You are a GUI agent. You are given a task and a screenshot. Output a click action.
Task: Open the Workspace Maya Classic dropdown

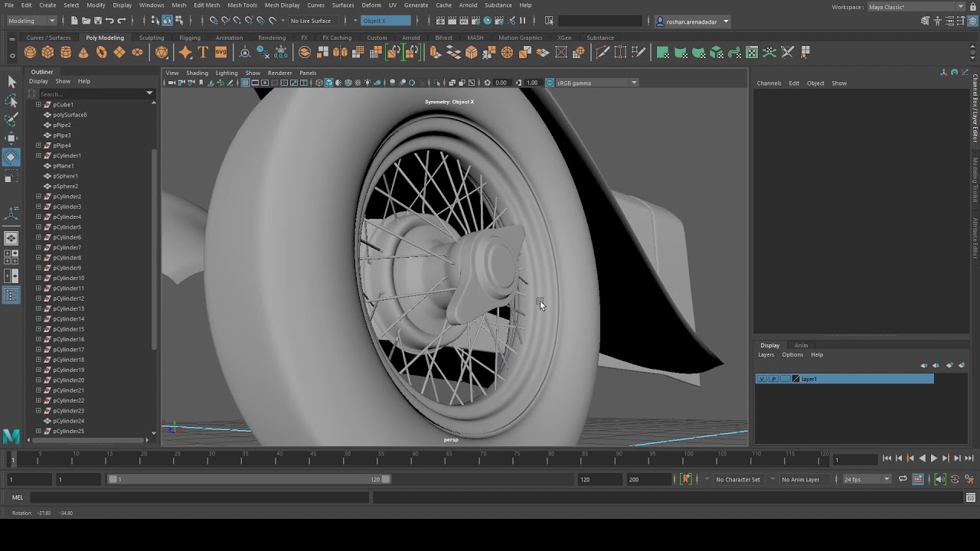916,7
